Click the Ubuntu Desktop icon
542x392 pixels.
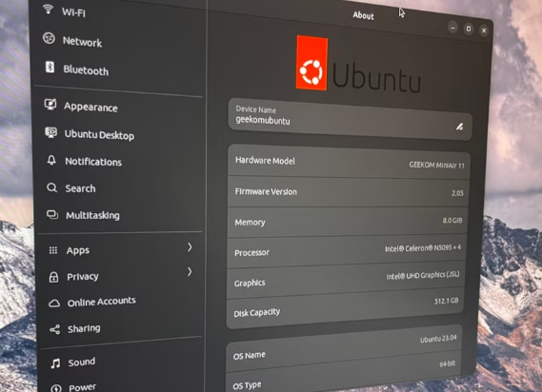pos(51,132)
